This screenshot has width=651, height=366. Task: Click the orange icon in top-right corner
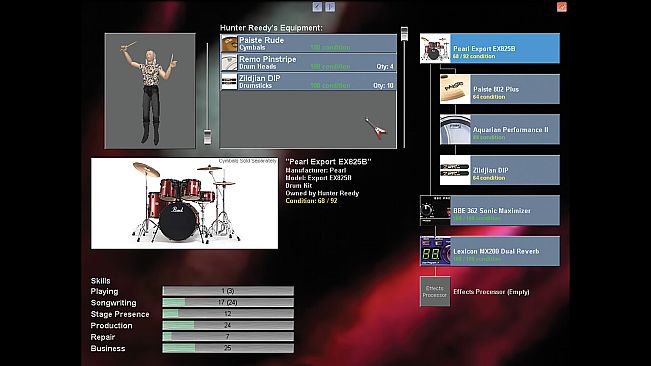(x=562, y=7)
